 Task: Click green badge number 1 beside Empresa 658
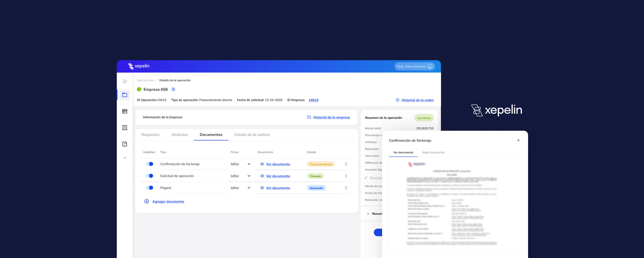(139, 89)
